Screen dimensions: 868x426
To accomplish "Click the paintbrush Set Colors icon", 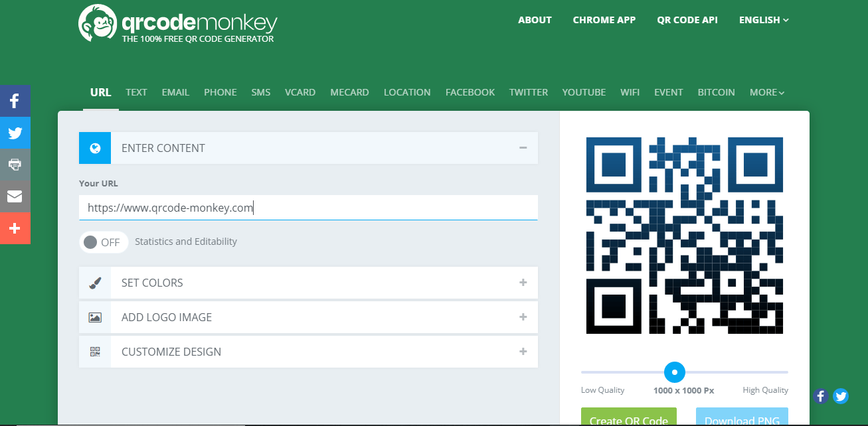I will 95,283.
